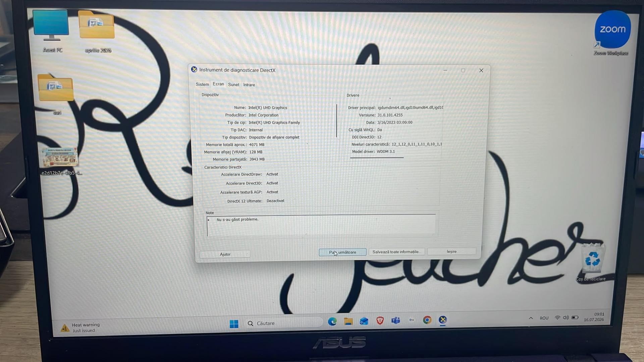Open Brave browser from the taskbar
This screenshot has height=362, width=644.
(380, 321)
